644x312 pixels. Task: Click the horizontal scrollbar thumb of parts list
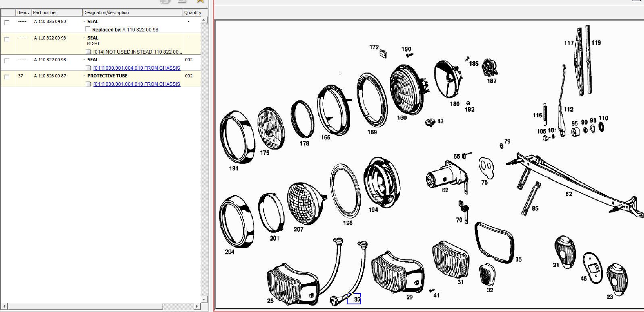[85, 306]
